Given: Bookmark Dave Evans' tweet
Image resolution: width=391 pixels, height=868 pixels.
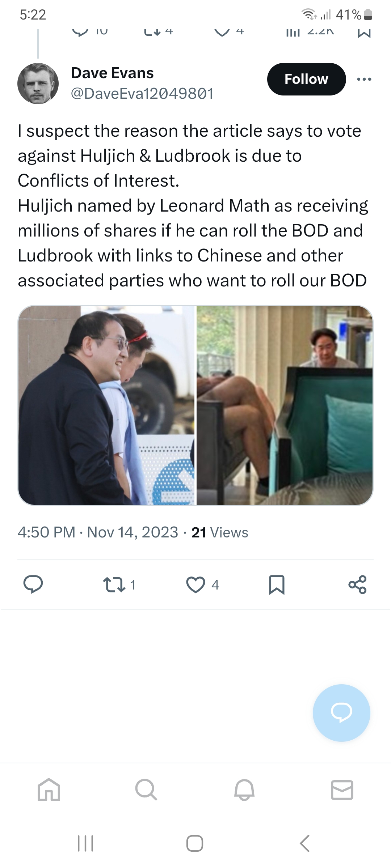Looking at the screenshot, I should (x=277, y=585).
